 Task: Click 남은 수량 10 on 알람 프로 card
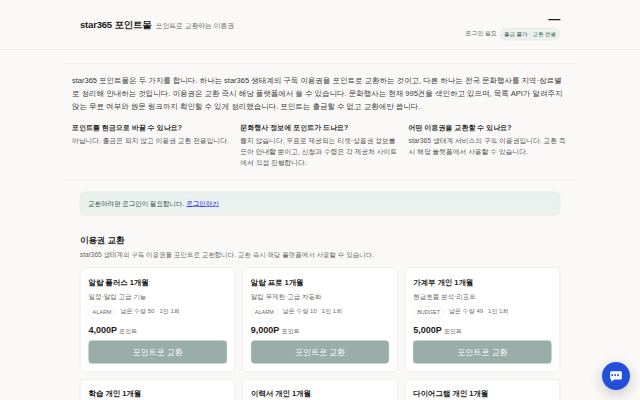(300, 311)
